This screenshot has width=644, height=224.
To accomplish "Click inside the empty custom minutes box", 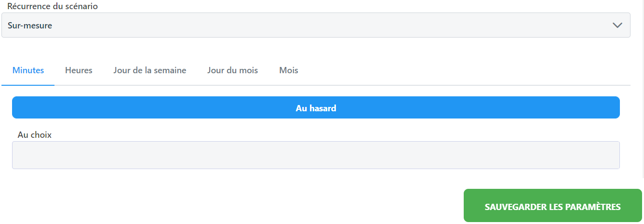I will click(x=316, y=155).
